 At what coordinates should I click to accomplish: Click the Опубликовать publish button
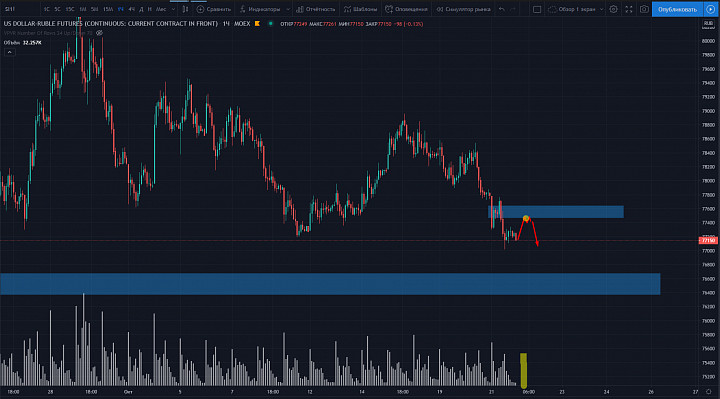click(x=677, y=9)
